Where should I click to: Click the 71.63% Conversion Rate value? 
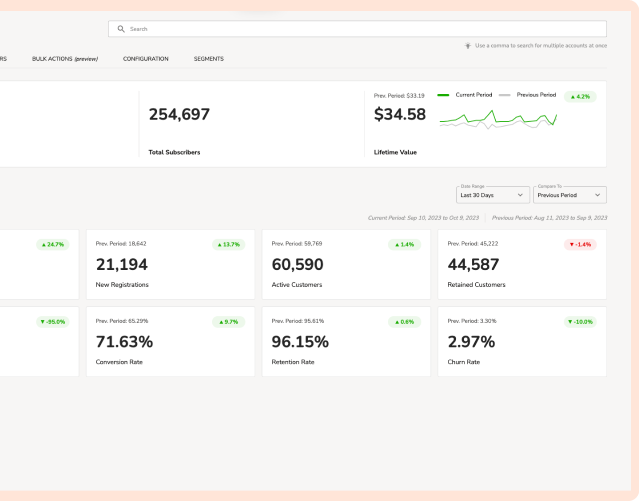pyautogui.click(x=124, y=342)
